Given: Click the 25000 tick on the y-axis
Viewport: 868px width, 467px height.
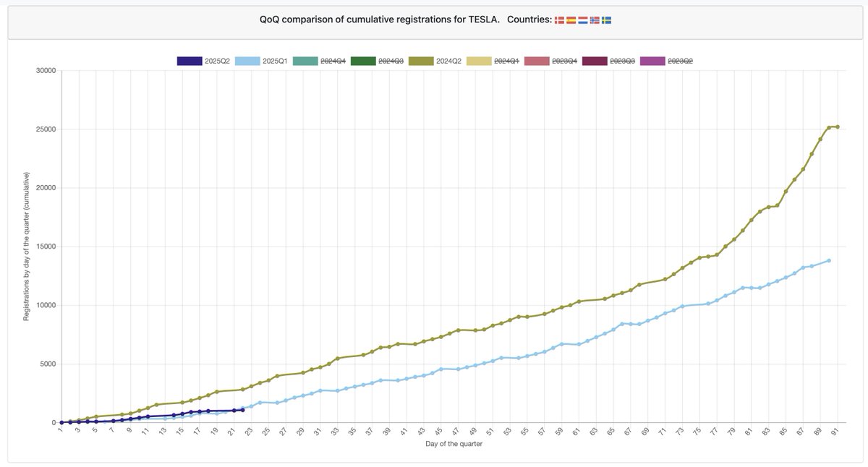Looking at the screenshot, I should (x=46, y=129).
